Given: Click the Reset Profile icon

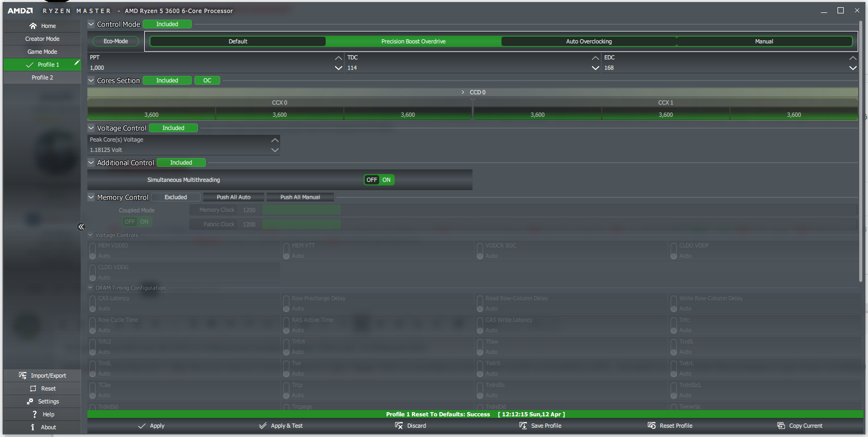Looking at the screenshot, I should pyautogui.click(x=651, y=426).
